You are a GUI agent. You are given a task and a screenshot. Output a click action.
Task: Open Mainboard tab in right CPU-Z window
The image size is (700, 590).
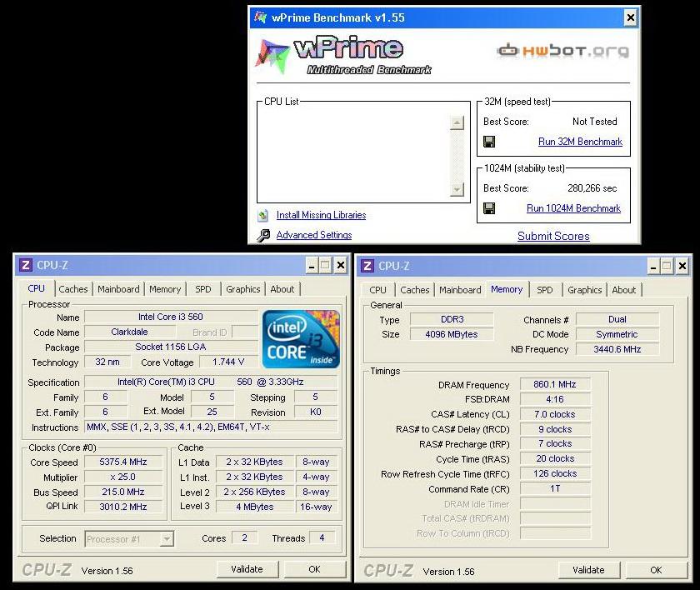[460, 290]
